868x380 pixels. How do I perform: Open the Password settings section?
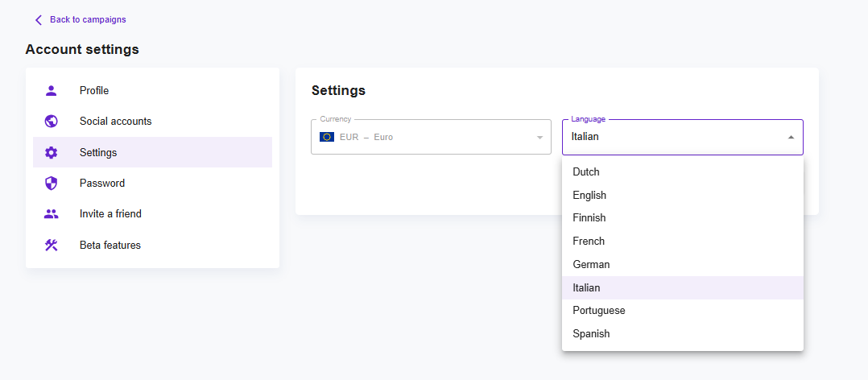(x=102, y=184)
